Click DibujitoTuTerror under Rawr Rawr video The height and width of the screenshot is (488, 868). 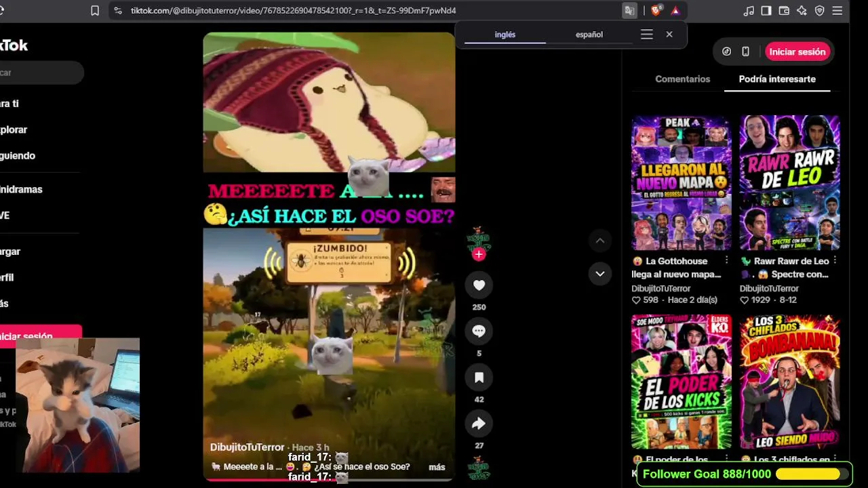pyautogui.click(x=769, y=289)
